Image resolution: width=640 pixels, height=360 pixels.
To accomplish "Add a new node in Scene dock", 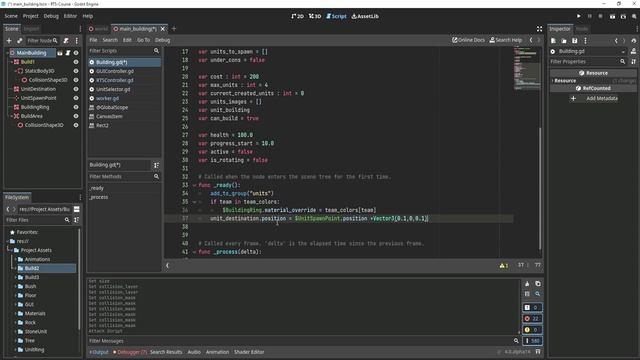I will pyautogui.click(x=9, y=40).
